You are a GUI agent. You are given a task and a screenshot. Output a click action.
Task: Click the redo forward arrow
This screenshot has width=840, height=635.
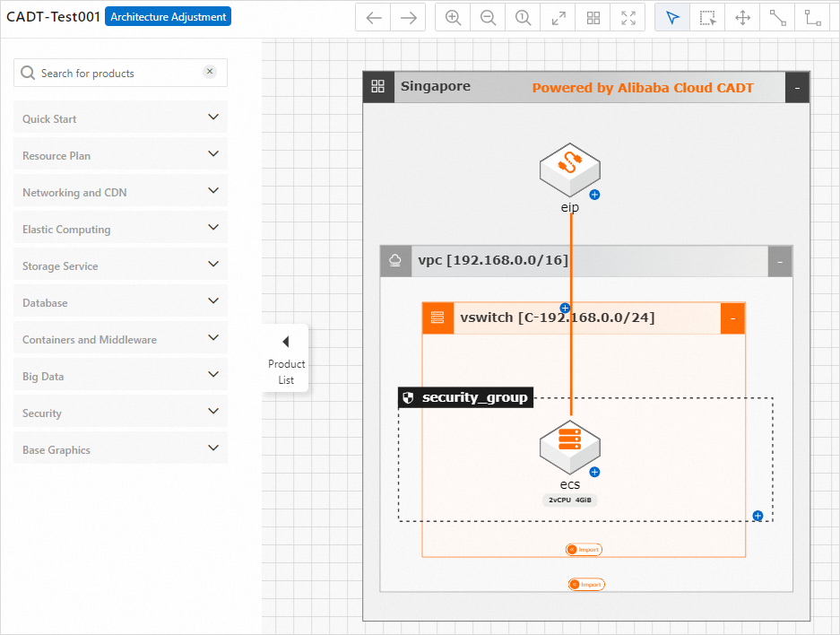pos(409,18)
